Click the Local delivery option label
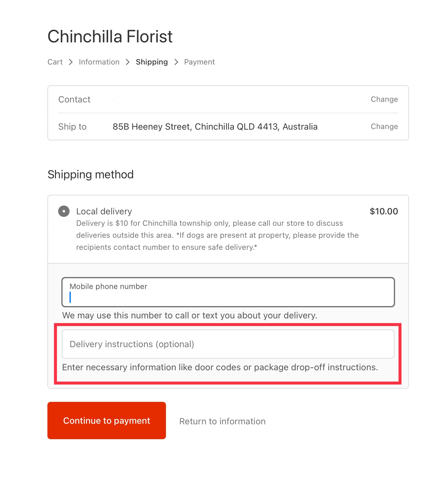 coord(104,211)
